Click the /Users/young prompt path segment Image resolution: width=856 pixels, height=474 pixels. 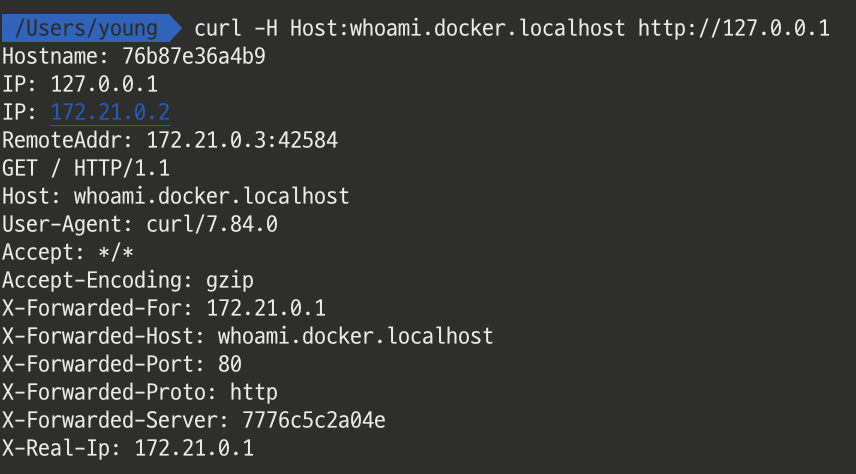[88, 28]
